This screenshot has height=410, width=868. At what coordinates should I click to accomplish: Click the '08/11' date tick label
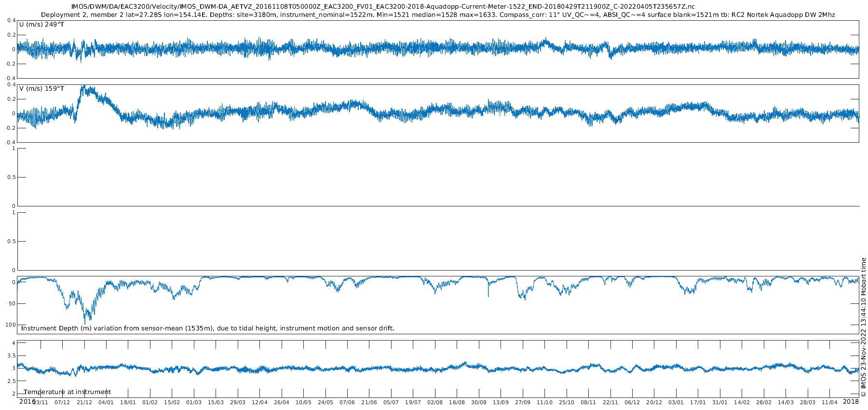point(588,402)
